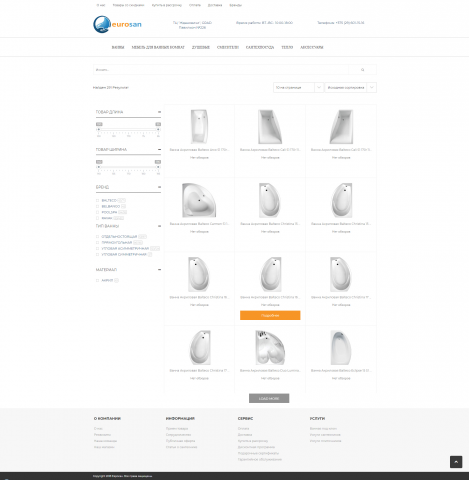Open the sorting order dropdown
Viewport: 469px width, 480px height.
point(351,87)
